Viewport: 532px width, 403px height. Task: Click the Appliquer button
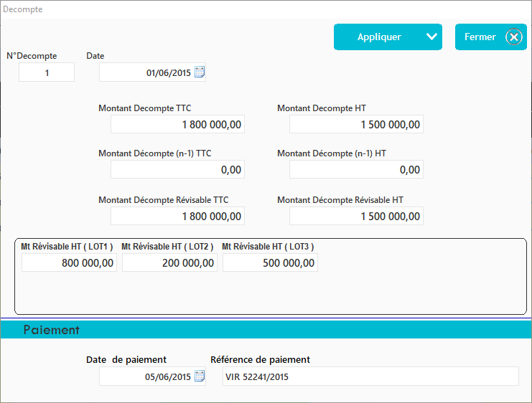click(379, 37)
